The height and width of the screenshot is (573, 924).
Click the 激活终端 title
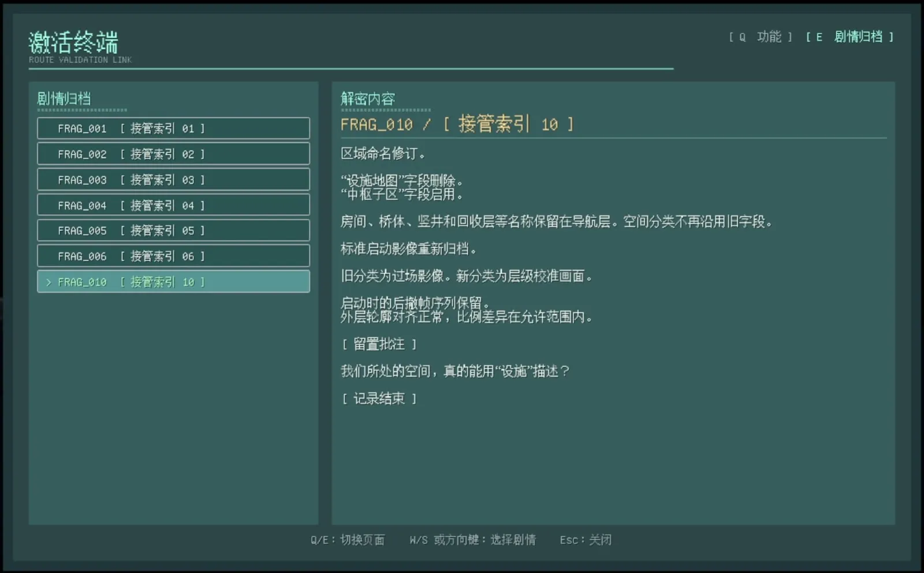[x=73, y=42]
